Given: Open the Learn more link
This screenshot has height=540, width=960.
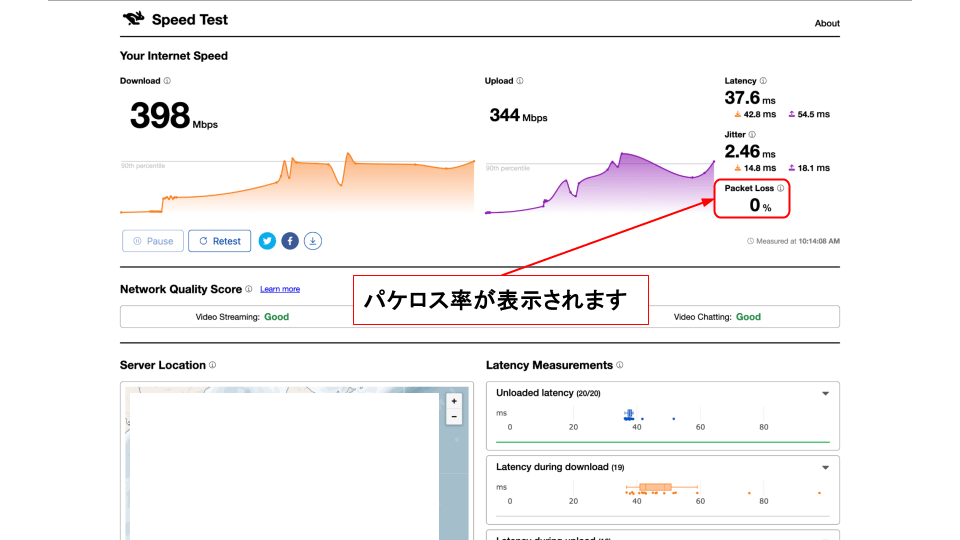Looking at the screenshot, I should [280, 289].
